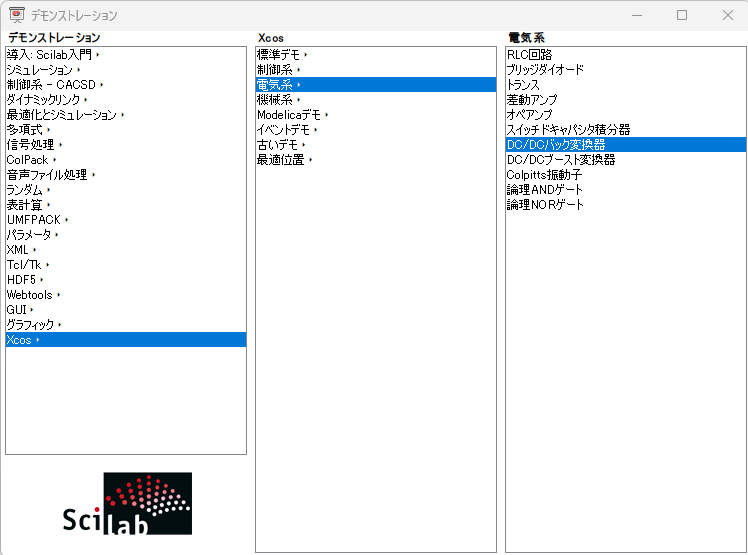Select 多項式 in the list
Screen dimensions: 748x555
(126, 129)
